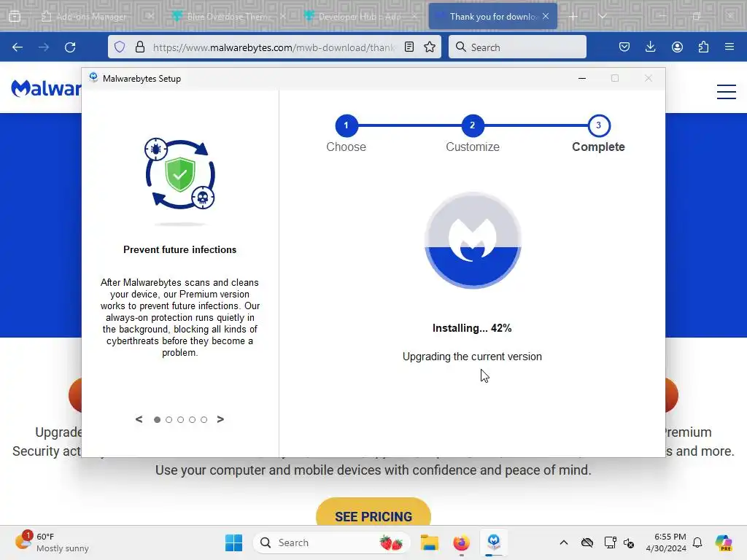Click step 2 Customize circle in setup

(x=473, y=125)
